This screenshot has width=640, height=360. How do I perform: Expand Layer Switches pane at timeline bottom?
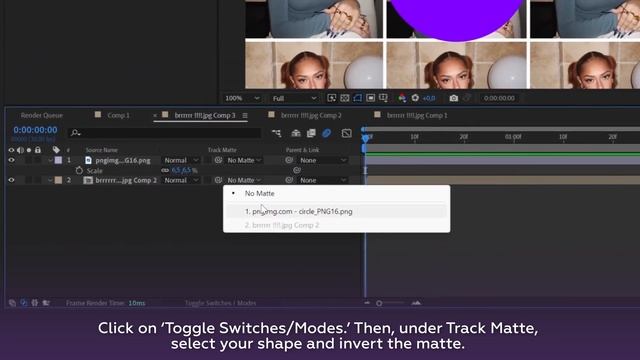coord(12,303)
